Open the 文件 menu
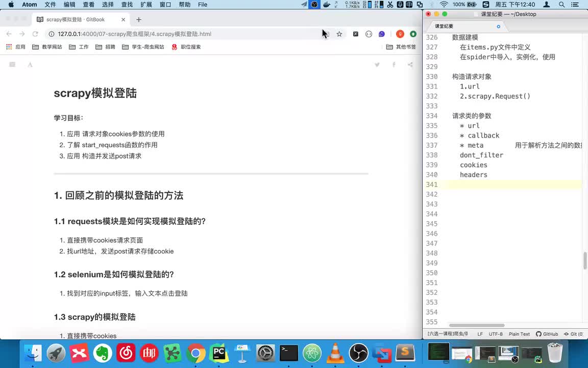This screenshot has width=588, height=368. (50, 5)
